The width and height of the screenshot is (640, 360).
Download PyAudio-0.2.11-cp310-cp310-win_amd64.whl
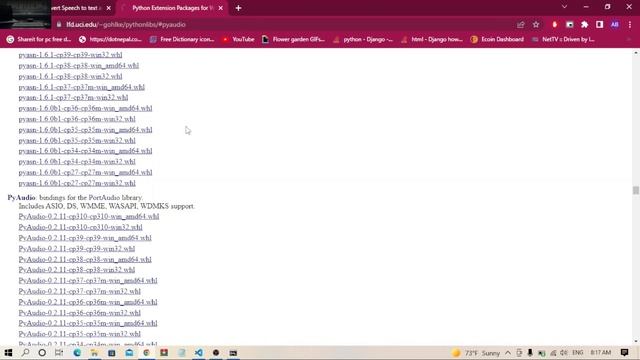[89, 216]
